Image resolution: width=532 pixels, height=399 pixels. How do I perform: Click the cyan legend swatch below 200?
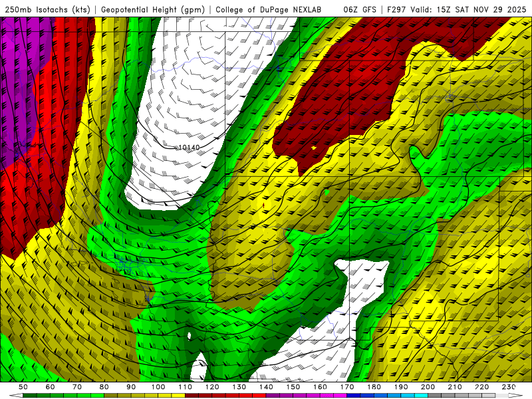click(421, 396)
